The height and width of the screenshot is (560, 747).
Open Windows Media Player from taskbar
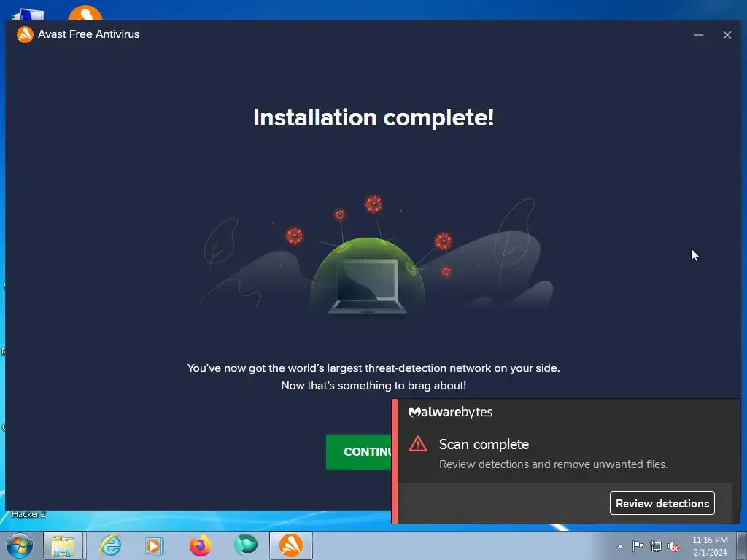point(155,545)
